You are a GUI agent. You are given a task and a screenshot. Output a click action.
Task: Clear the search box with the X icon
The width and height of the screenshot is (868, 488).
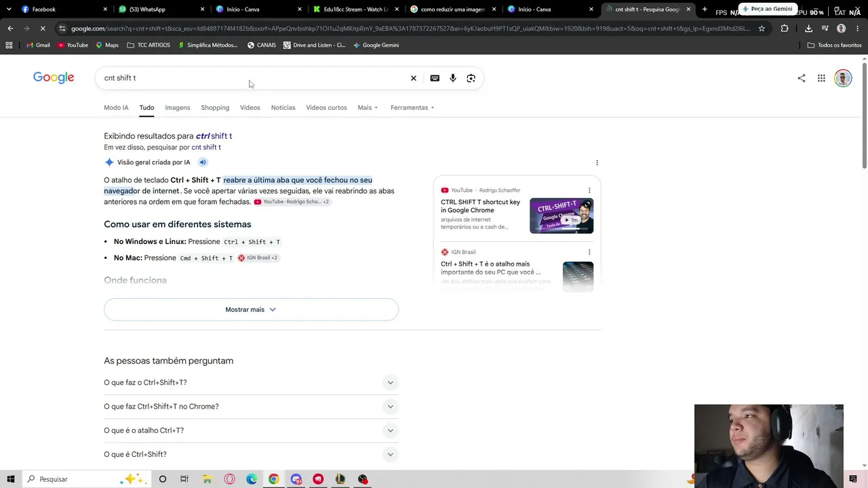click(414, 78)
